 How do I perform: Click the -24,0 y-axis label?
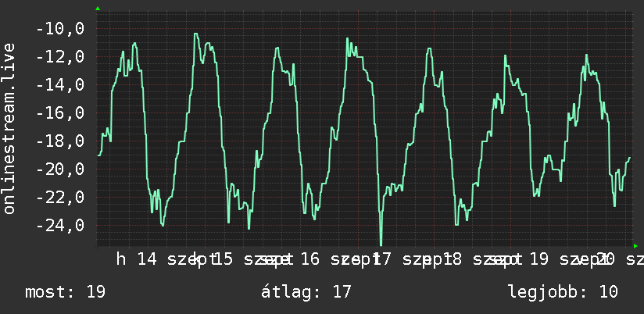tap(60, 225)
